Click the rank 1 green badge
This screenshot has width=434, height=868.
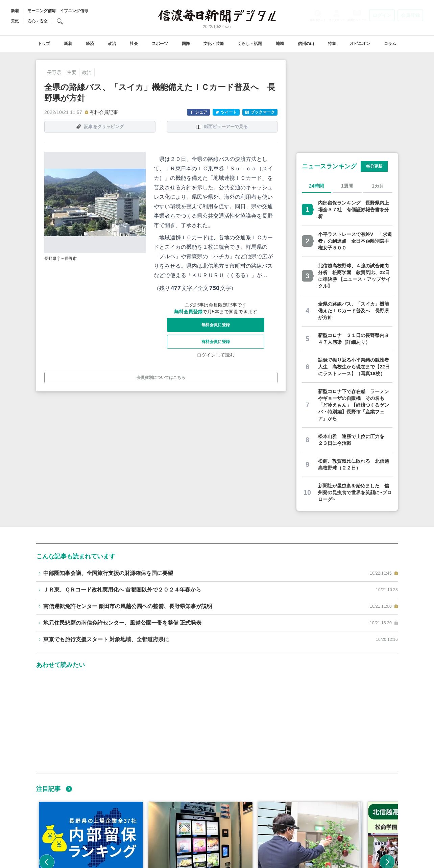307,210
